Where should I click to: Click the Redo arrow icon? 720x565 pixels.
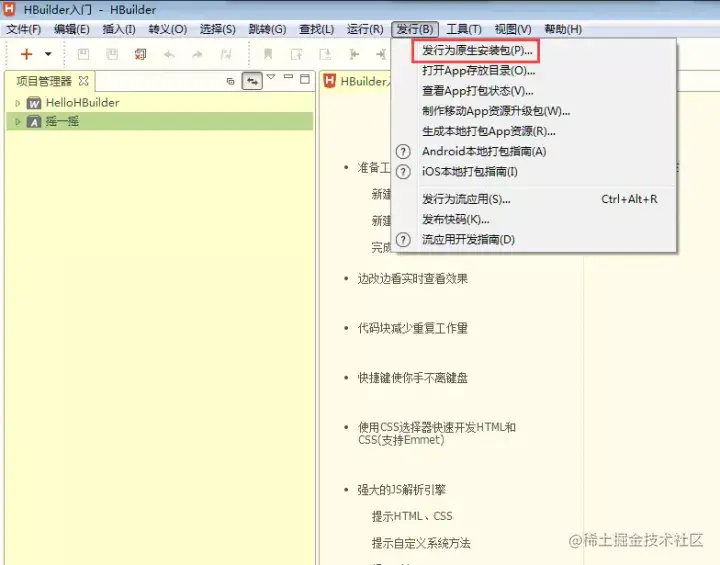point(197,55)
